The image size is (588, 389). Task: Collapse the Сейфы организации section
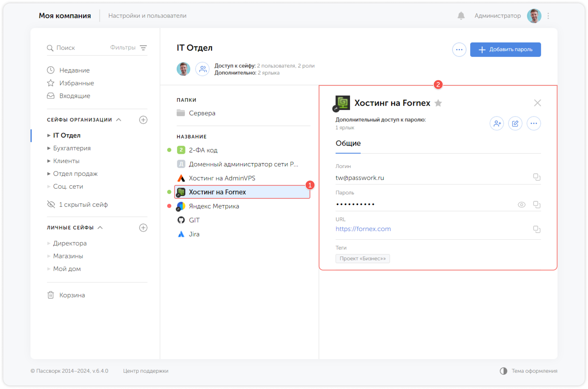tap(119, 120)
